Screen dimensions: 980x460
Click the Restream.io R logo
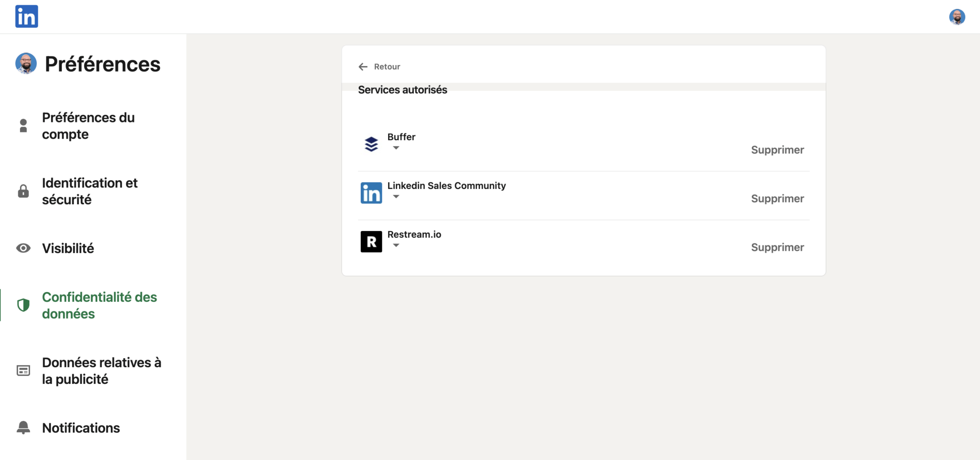[x=371, y=241]
